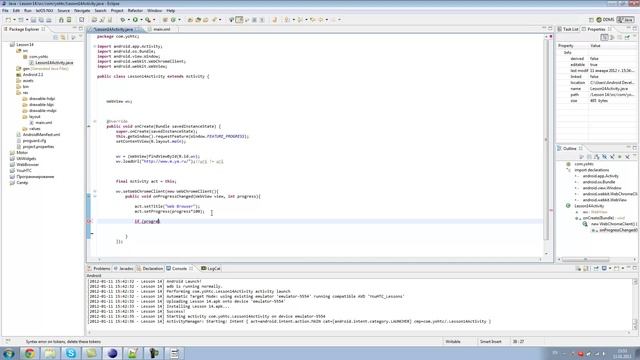
Task: Click the Scroll Lock icon in Console
Action: (x=586, y=268)
